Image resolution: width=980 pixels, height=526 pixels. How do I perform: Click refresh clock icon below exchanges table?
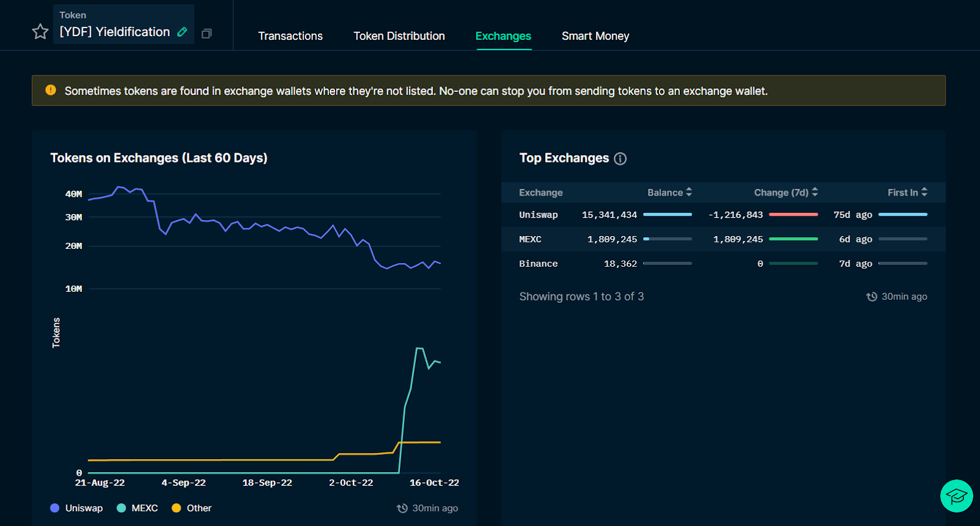(x=872, y=297)
